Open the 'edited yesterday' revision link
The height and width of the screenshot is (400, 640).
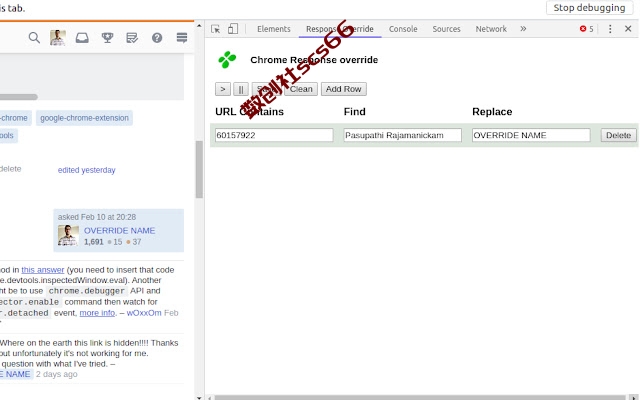pyautogui.click(x=87, y=170)
